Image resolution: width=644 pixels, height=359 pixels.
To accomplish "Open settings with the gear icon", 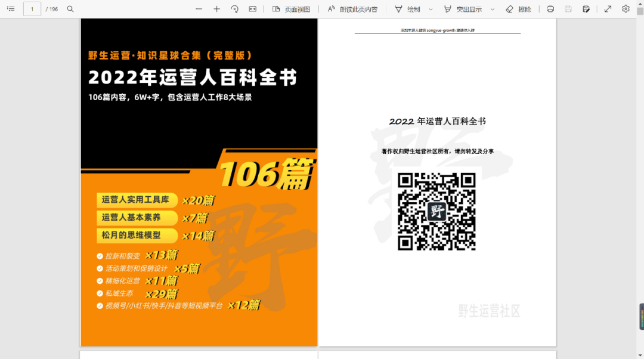I will (x=626, y=8).
